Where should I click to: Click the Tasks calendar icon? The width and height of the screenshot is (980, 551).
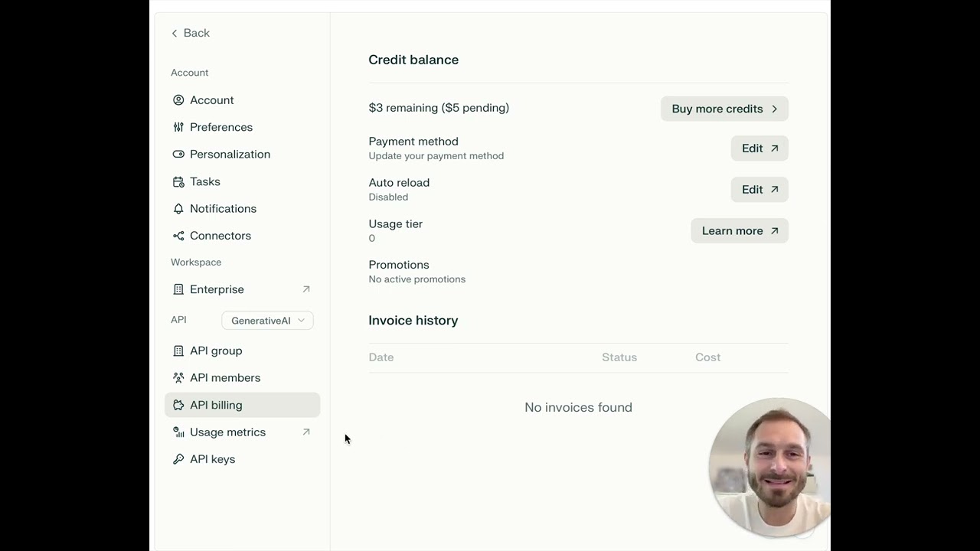178,181
